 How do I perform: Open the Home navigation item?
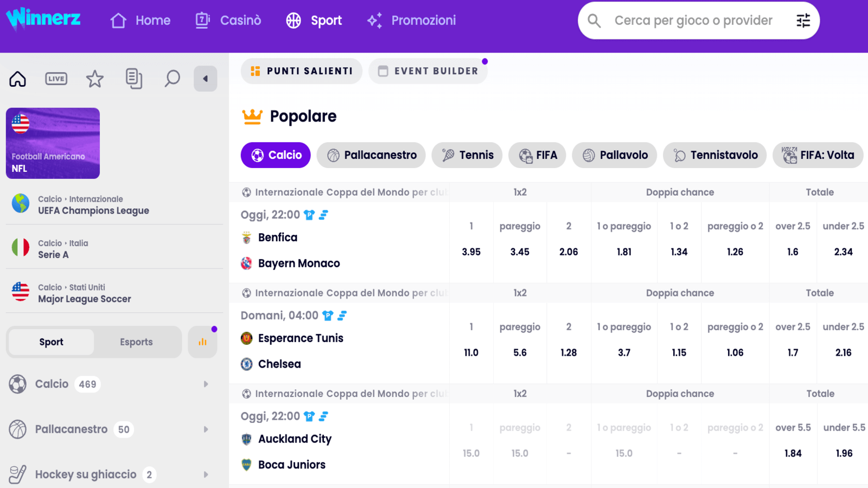coord(140,21)
